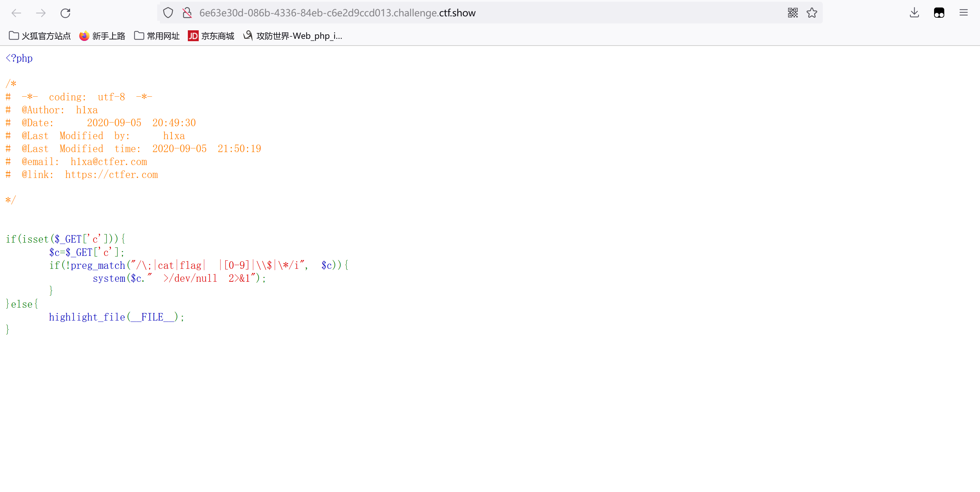Click the browser back arrow

[16, 13]
